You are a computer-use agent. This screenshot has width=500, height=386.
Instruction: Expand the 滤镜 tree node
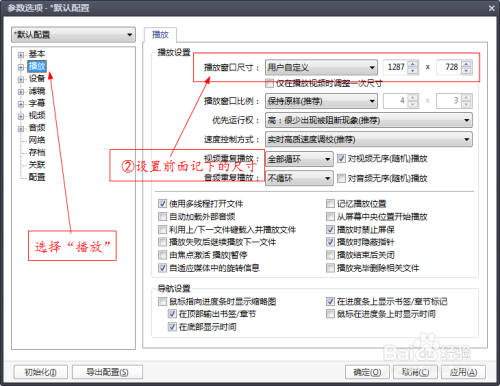click(x=21, y=92)
